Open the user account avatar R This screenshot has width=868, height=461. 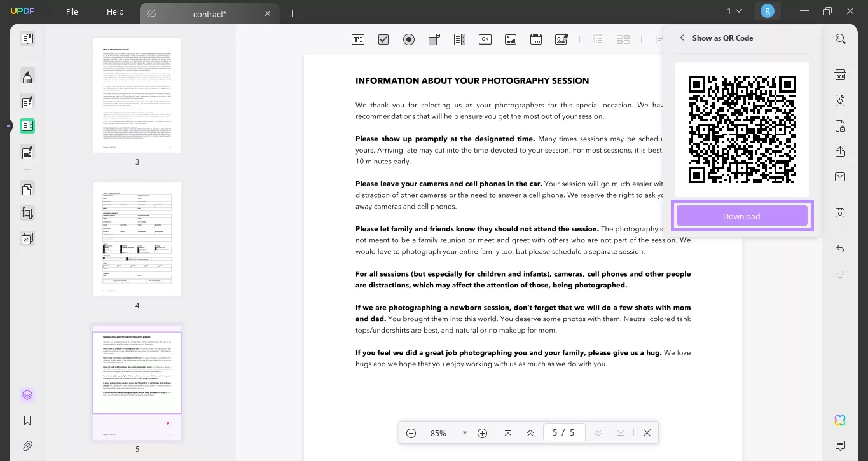(768, 11)
